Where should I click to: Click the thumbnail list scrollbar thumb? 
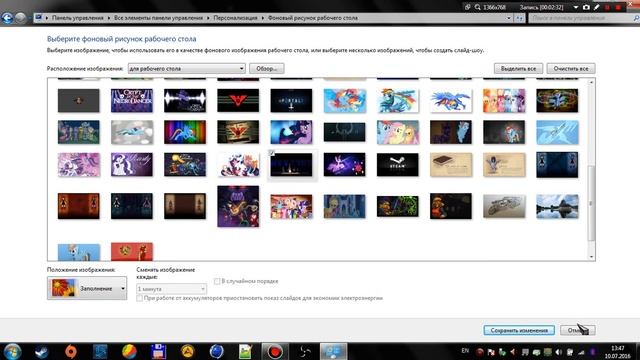point(591,204)
